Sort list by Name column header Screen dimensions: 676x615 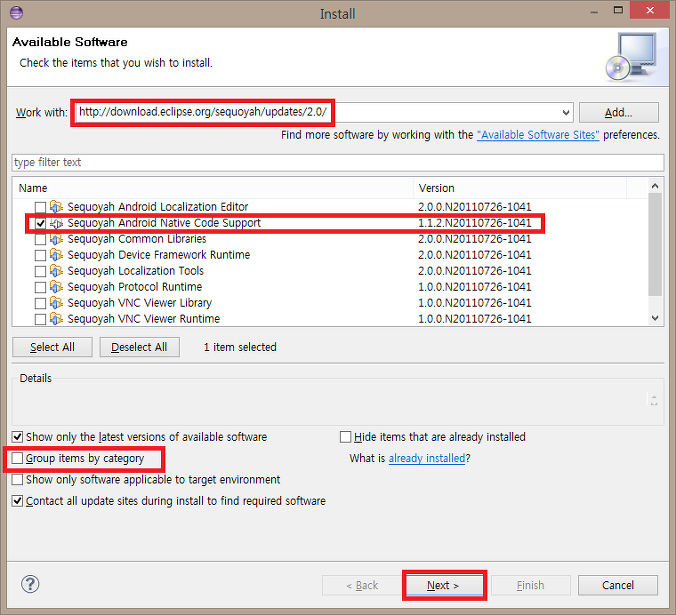pyautogui.click(x=213, y=188)
